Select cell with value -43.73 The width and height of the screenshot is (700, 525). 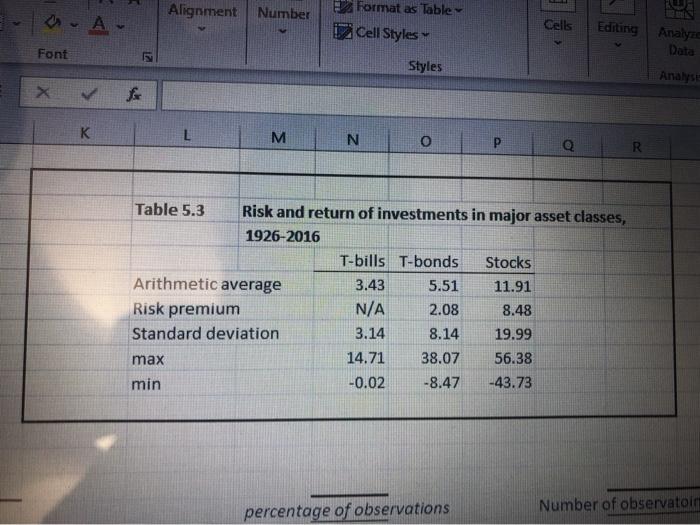click(x=498, y=383)
